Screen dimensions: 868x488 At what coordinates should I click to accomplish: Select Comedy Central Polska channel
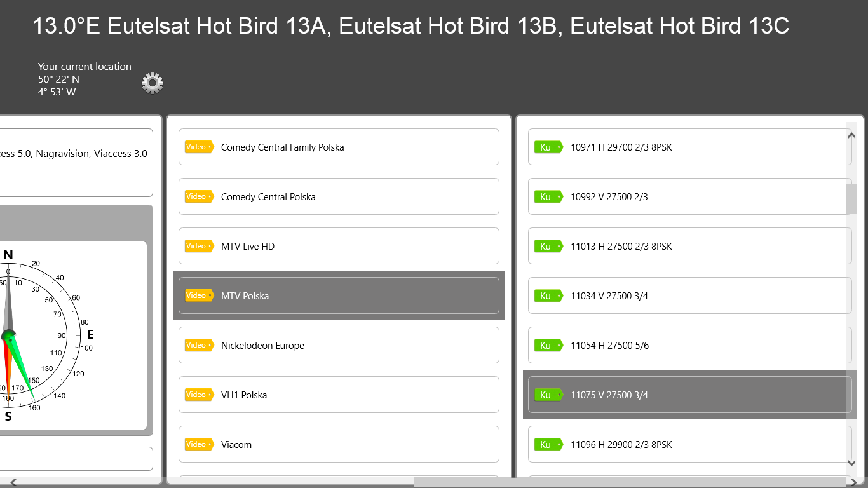click(x=338, y=196)
